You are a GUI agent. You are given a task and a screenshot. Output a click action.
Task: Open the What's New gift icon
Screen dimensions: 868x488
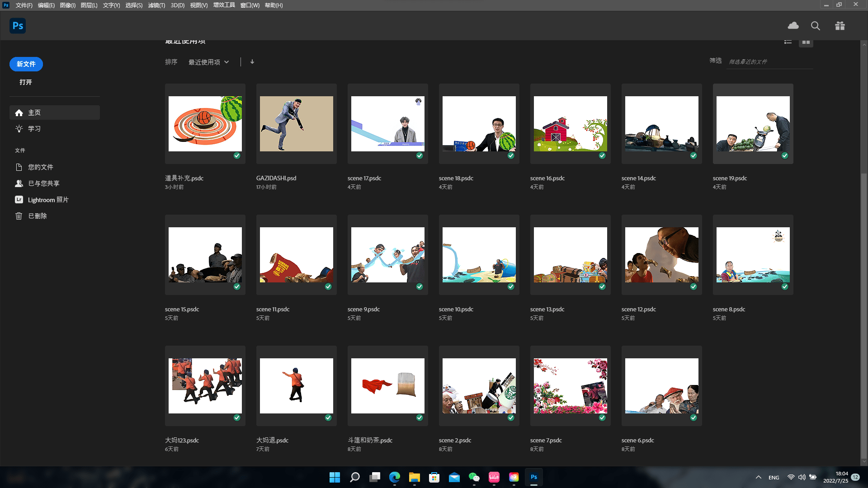[x=840, y=26]
